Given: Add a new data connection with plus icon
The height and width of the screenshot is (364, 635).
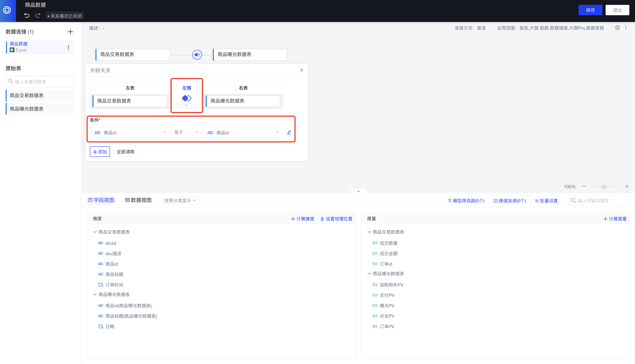Looking at the screenshot, I should point(70,32).
